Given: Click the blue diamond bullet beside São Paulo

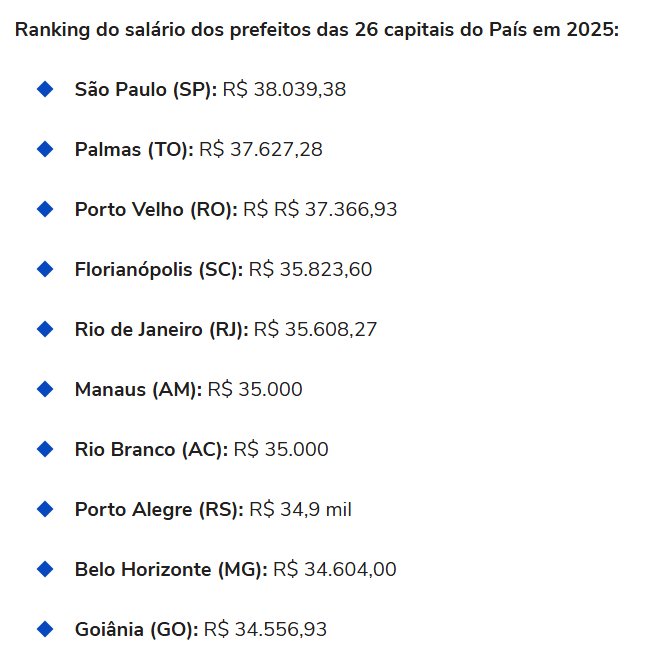Looking at the screenshot, I should point(45,89).
